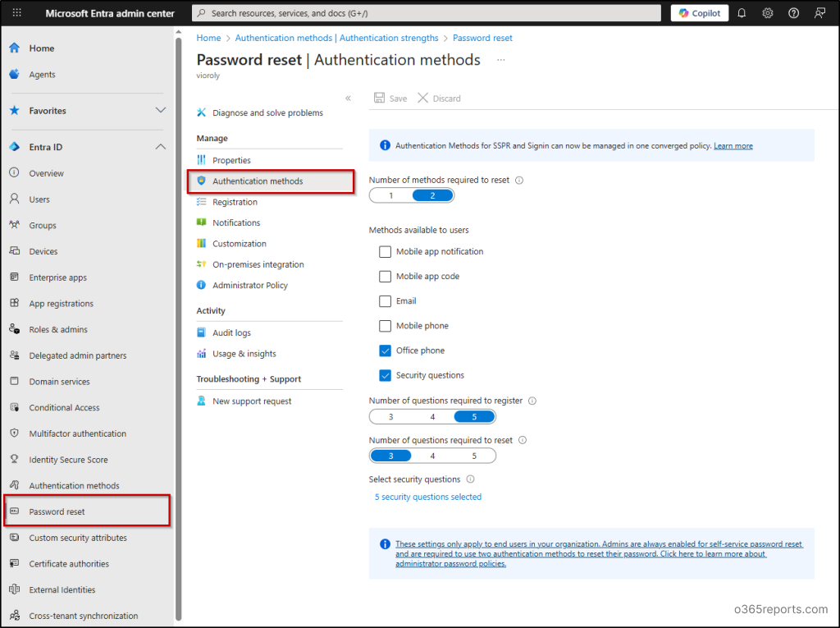Open the feedback person icon
The width and height of the screenshot is (840, 628).
[819, 13]
